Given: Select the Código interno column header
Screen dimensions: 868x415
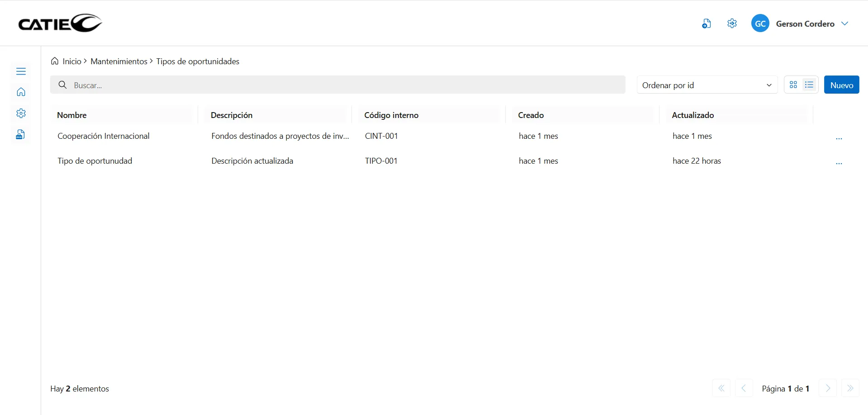Looking at the screenshot, I should (391, 115).
